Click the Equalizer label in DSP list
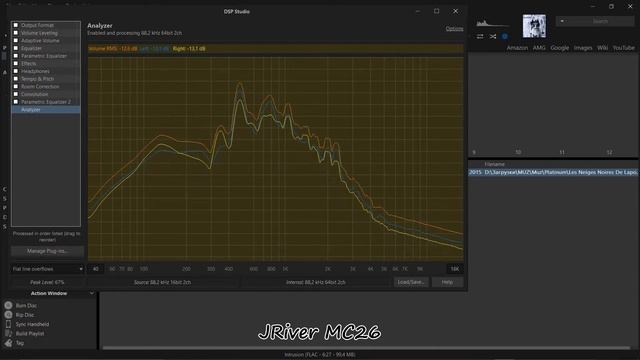Screen dimensions: 640x360 click(31, 48)
